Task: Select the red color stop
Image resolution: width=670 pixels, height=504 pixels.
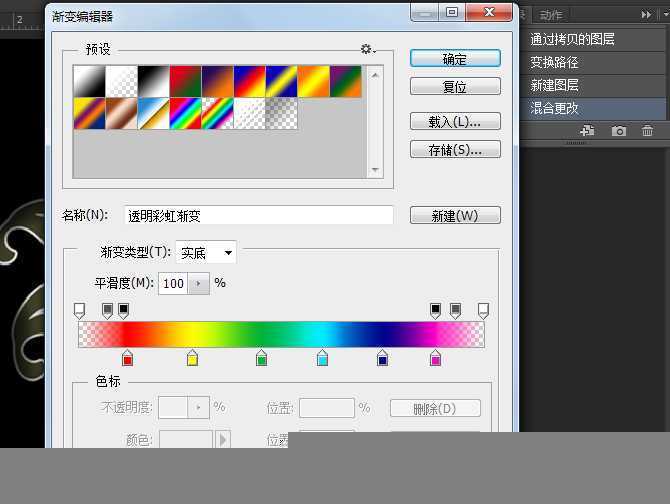Action: 127,358
